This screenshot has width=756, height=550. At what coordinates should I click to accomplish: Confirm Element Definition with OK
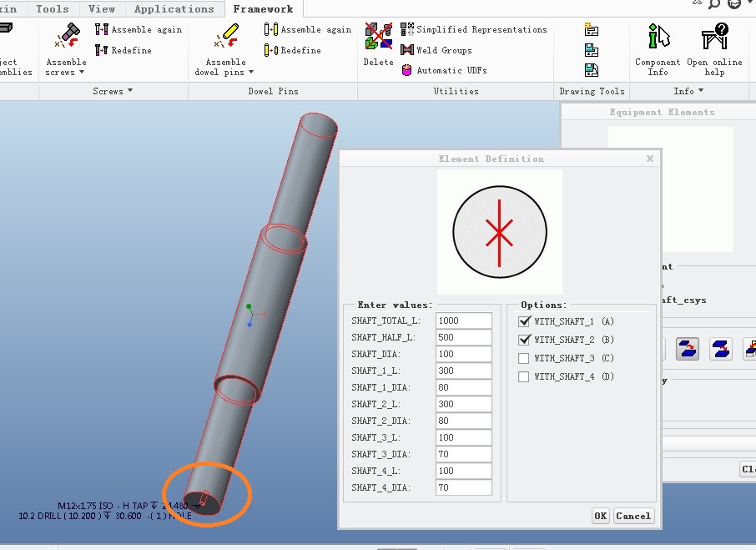click(601, 516)
